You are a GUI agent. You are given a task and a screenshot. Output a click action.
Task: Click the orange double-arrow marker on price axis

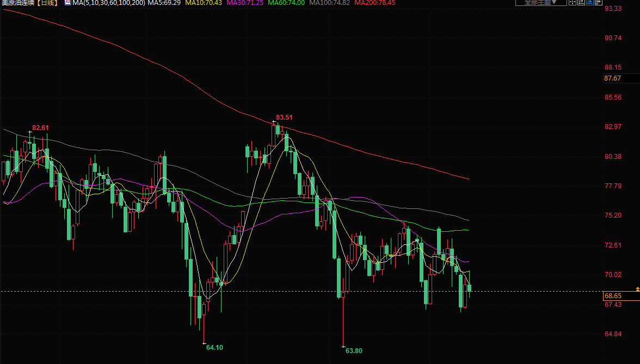coord(637,288)
